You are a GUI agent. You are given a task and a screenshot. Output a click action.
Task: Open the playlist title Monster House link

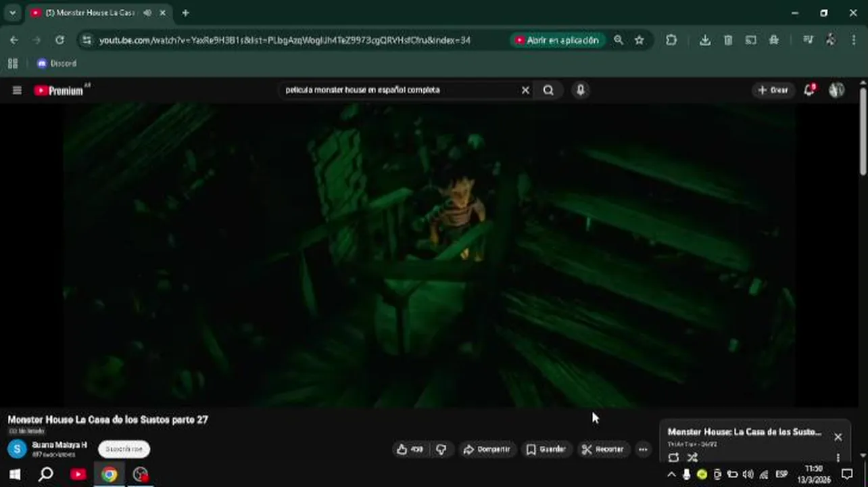pos(744,432)
